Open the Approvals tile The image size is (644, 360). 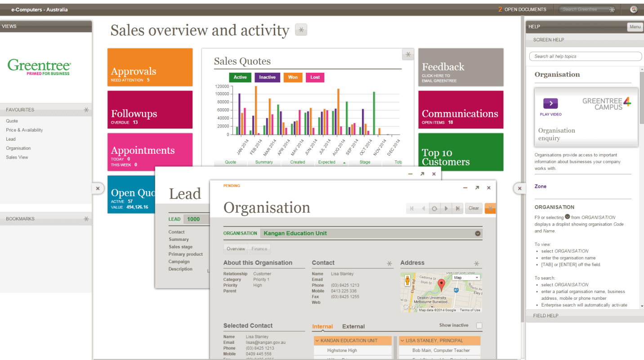[150, 67]
